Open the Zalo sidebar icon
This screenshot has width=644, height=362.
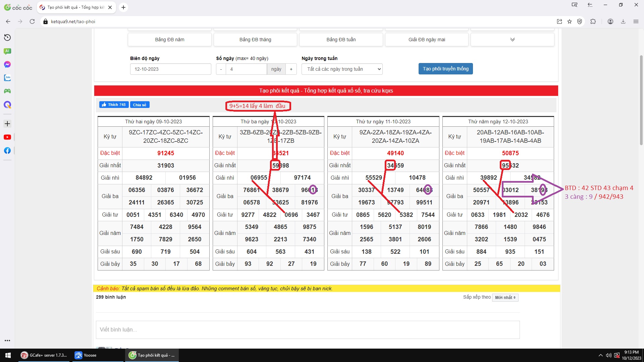[7, 78]
